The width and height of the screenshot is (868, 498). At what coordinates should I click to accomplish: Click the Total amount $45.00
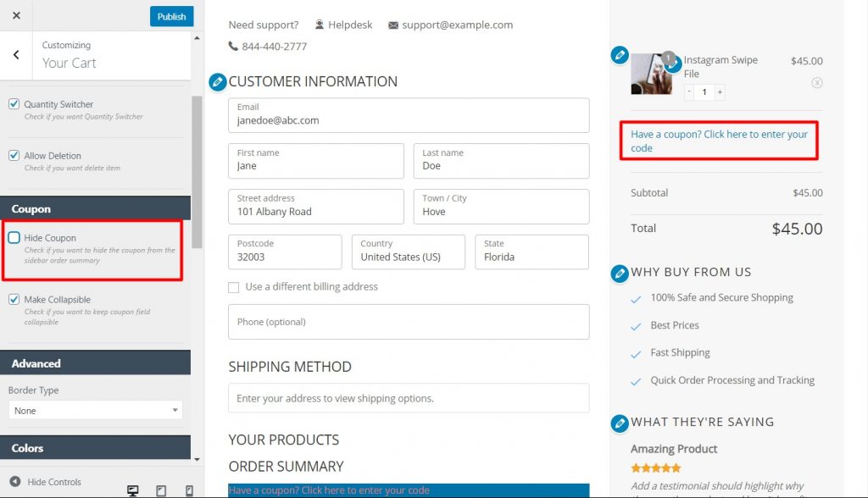(x=797, y=229)
